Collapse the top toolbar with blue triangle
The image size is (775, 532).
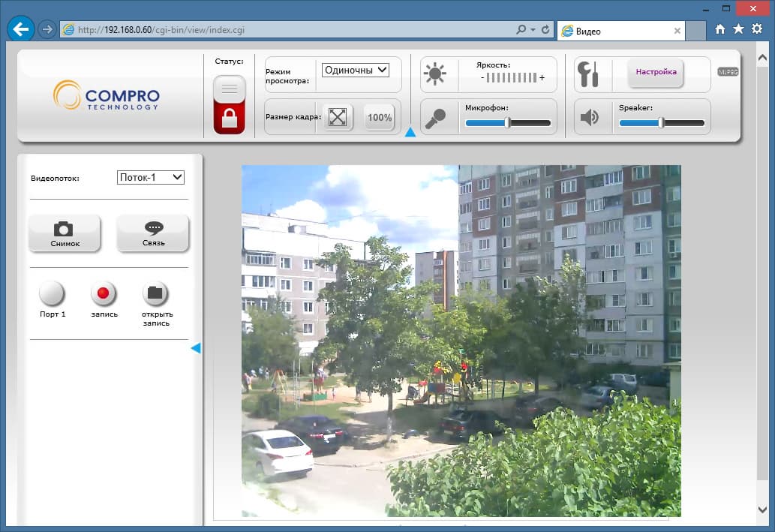[x=410, y=132]
